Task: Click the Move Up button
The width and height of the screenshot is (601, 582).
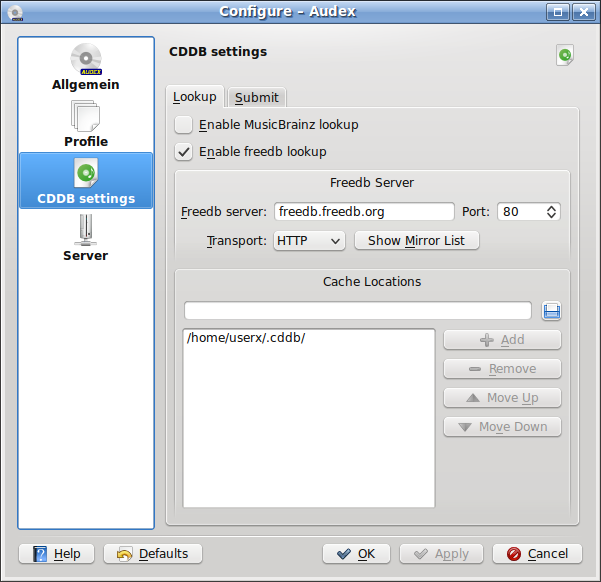Action: (x=502, y=398)
